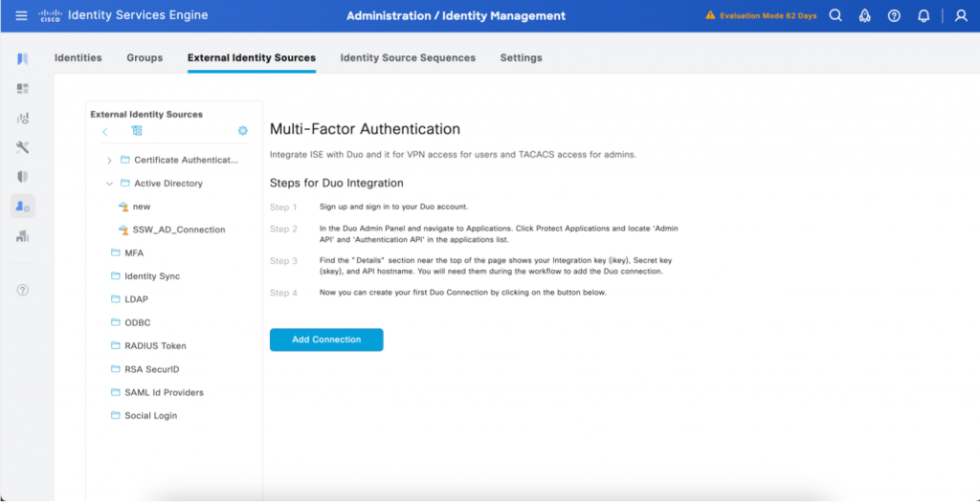Open the user profile icon

pyautogui.click(x=961, y=16)
